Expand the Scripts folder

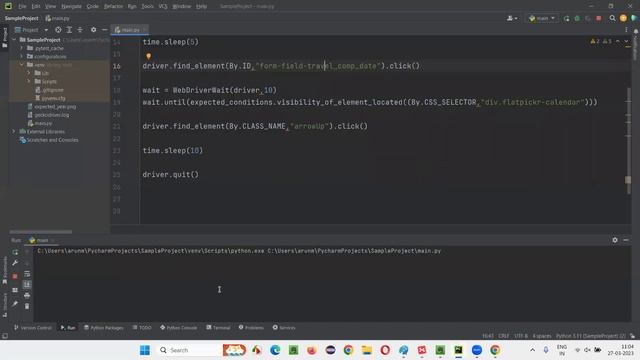click(29, 81)
